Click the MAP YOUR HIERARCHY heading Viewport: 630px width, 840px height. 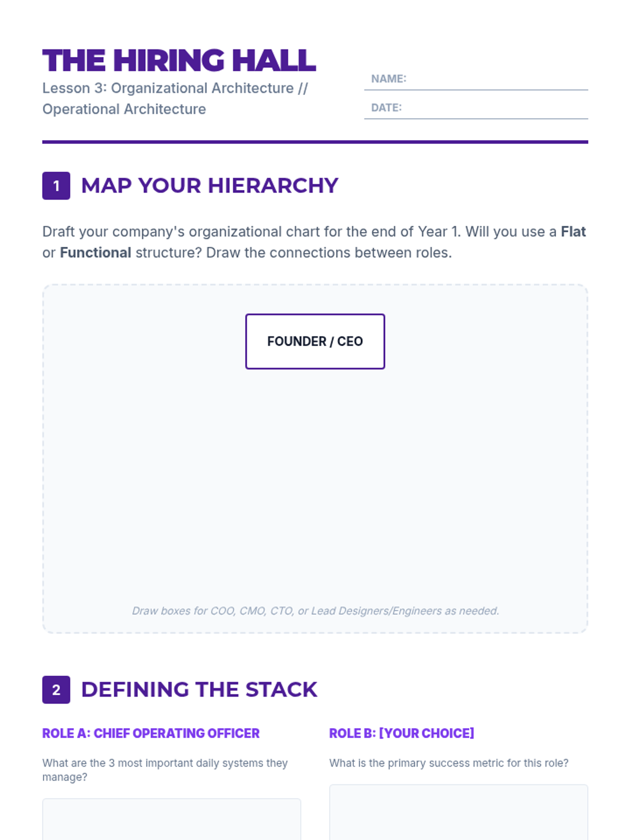tap(209, 186)
